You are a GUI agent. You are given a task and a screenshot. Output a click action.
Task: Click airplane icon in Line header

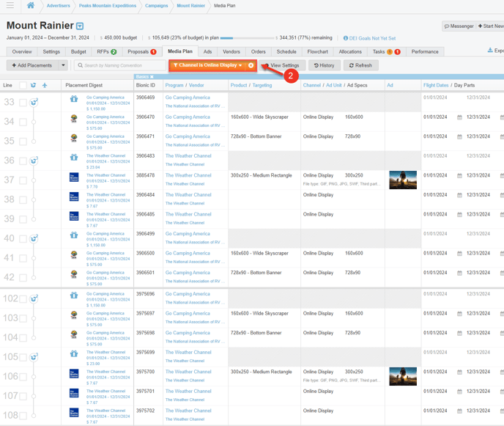coord(45,85)
